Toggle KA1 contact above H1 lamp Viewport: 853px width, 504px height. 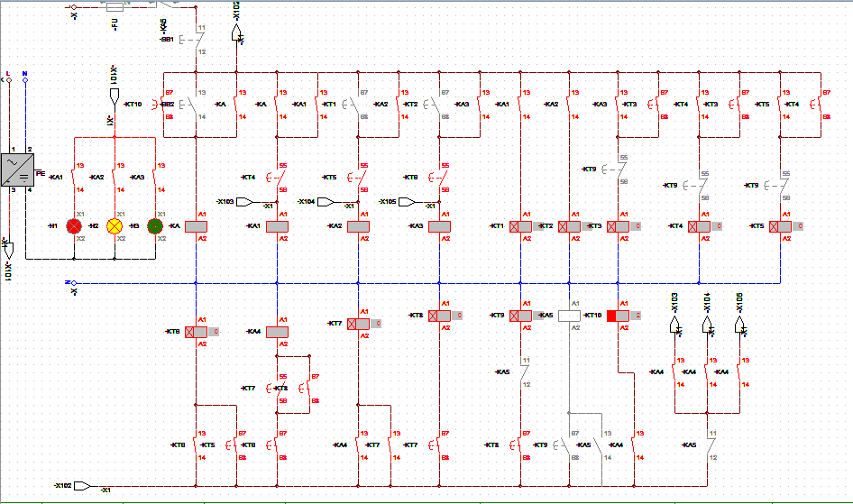click(x=74, y=178)
